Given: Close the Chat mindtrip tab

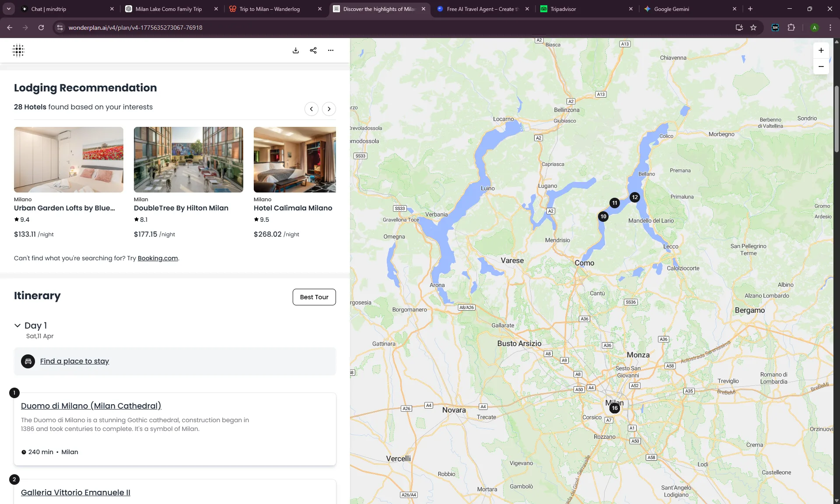Looking at the screenshot, I should (112, 9).
